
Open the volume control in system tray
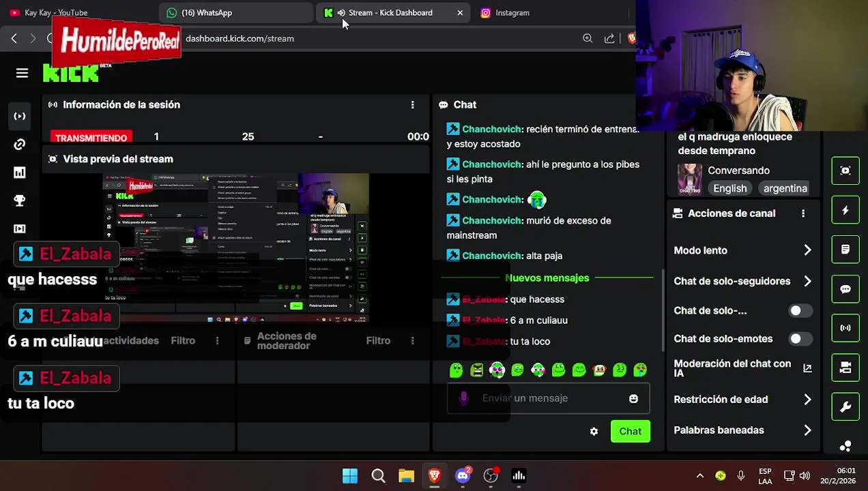(805, 475)
